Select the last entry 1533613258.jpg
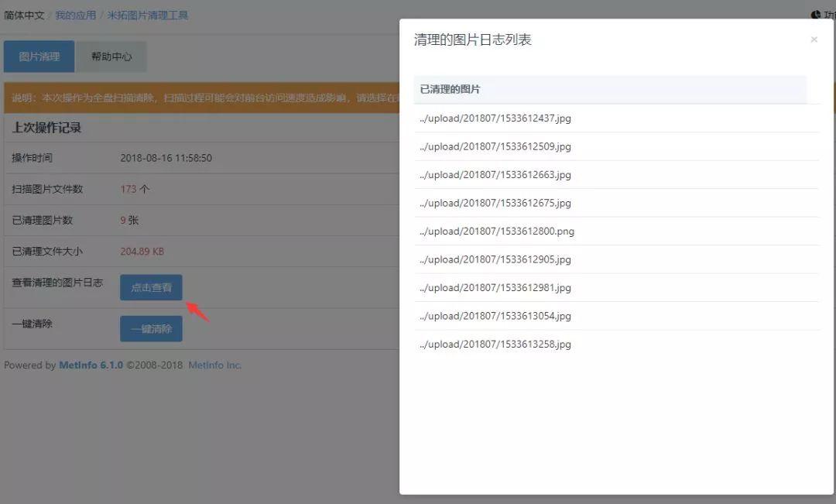The width and height of the screenshot is (836, 504). 493,344
